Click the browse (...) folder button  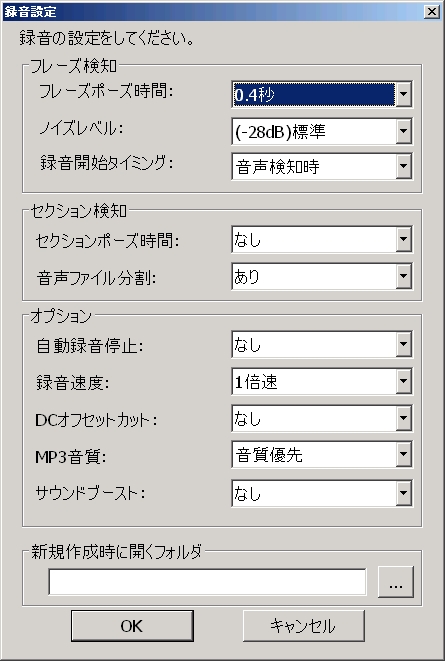396,582
